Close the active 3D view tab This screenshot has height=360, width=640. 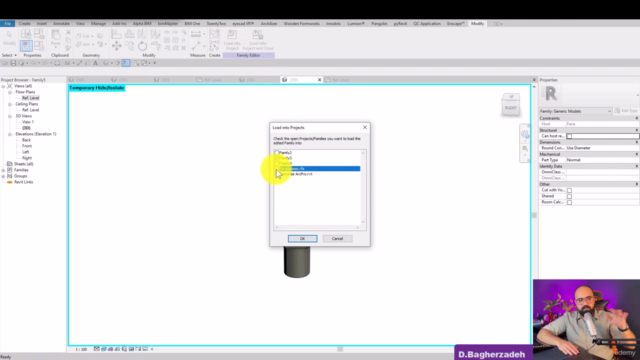(320, 80)
